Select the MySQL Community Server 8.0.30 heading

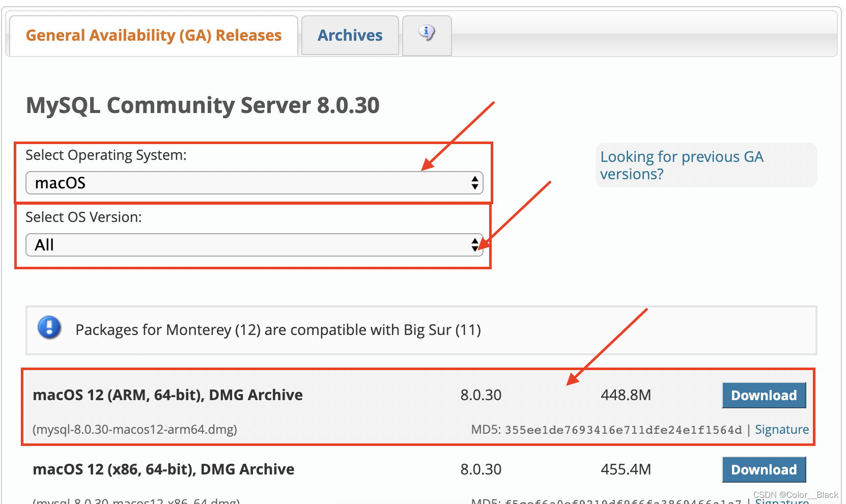203,105
